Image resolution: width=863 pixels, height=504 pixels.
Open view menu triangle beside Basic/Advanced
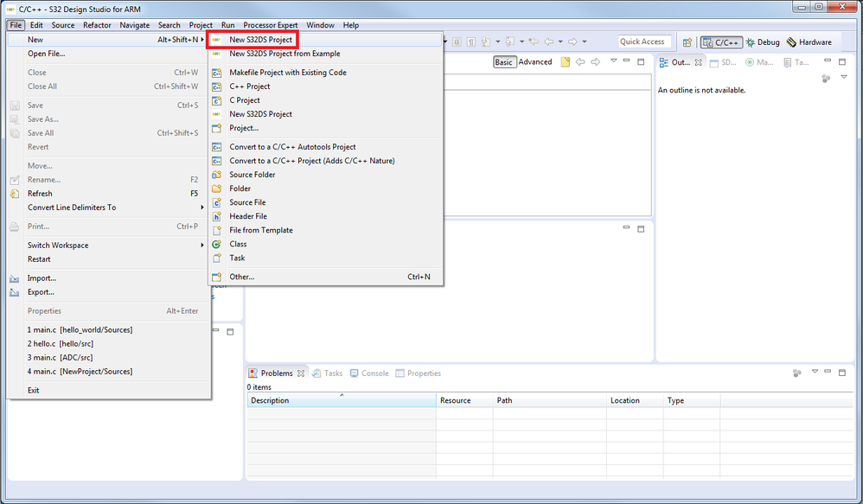613,61
